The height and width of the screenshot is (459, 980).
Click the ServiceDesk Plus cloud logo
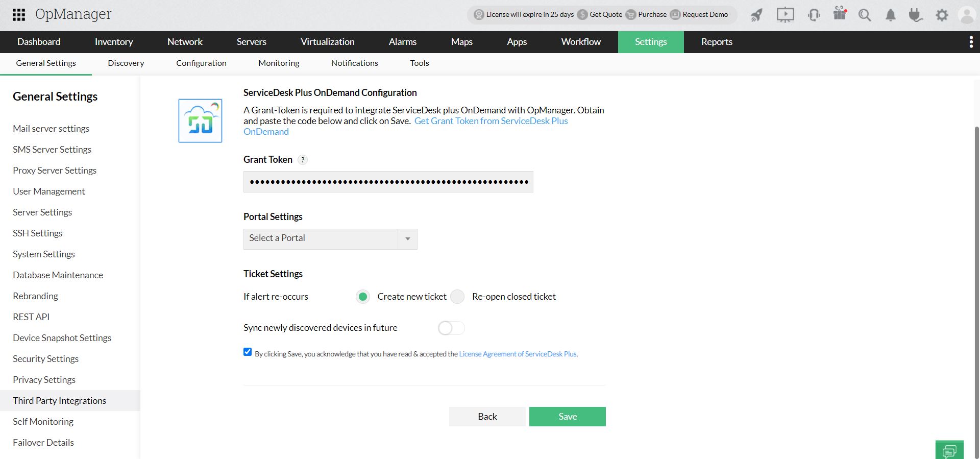[200, 120]
